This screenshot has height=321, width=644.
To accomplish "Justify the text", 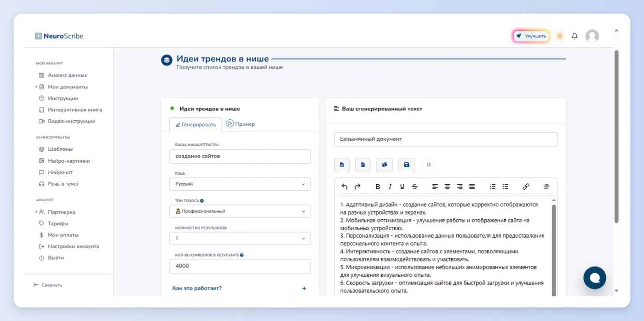I will pyautogui.click(x=472, y=187).
